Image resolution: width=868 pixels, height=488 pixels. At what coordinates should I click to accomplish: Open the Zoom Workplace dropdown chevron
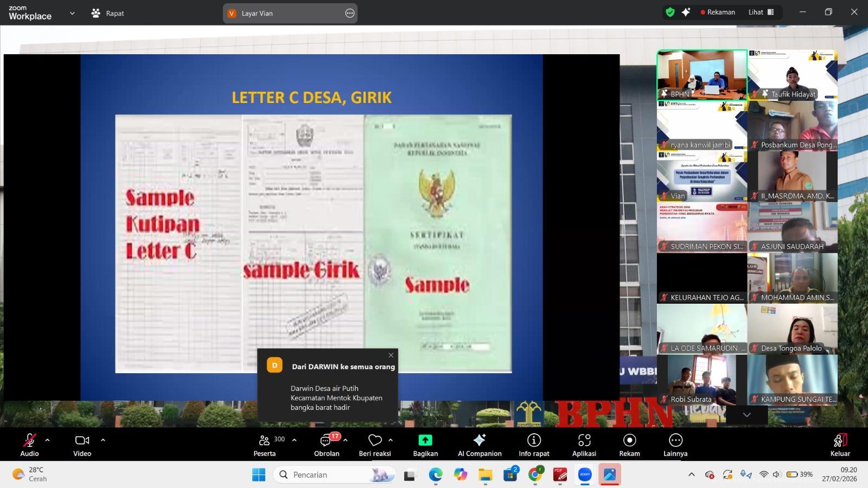72,13
